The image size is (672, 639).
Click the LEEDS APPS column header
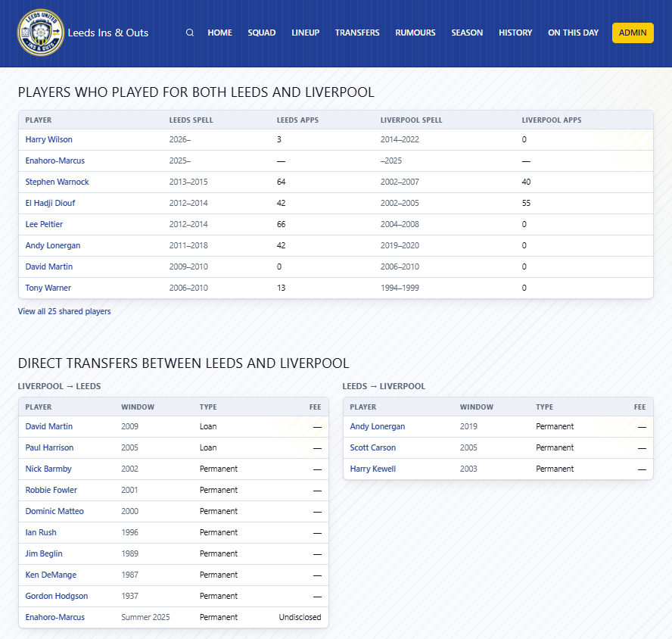coord(298,120)
